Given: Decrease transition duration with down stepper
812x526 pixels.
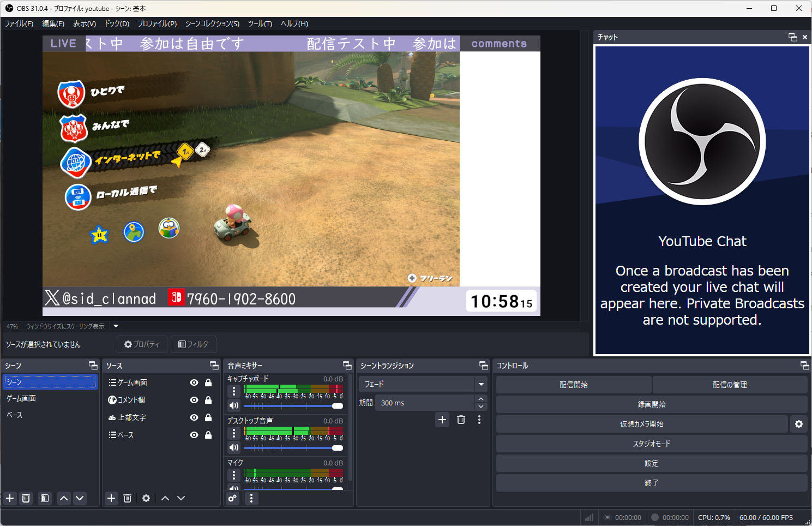Looking at the screenshot, I should tap(481, 407).
